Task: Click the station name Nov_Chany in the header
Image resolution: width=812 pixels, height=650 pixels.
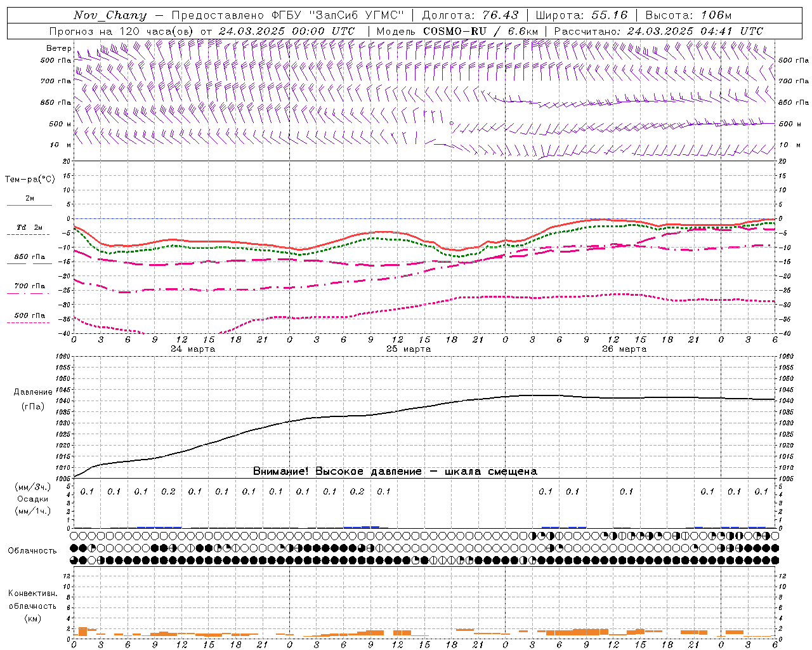Action: [x=110, y=15]
